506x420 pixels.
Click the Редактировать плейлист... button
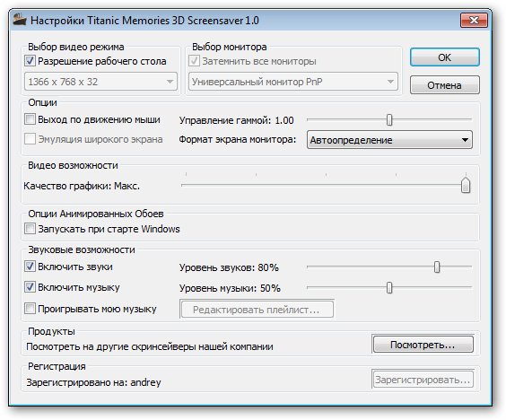(x=257, y=310)
